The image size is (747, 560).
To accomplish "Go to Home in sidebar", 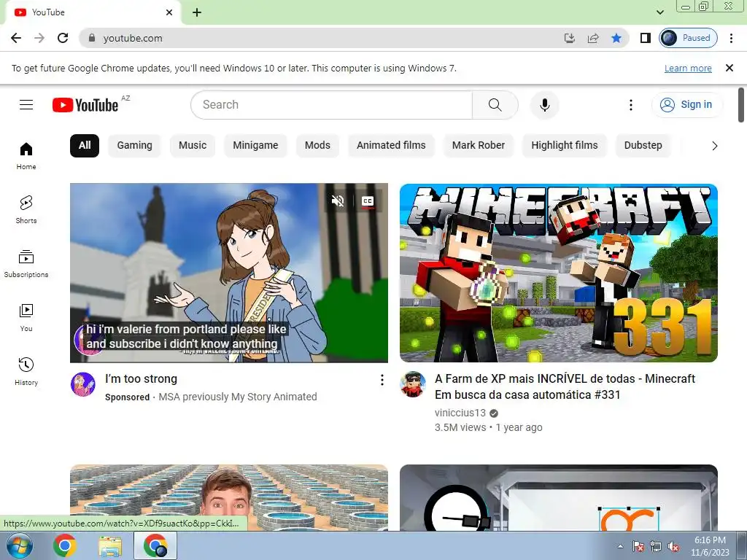I will coord(26,156).
